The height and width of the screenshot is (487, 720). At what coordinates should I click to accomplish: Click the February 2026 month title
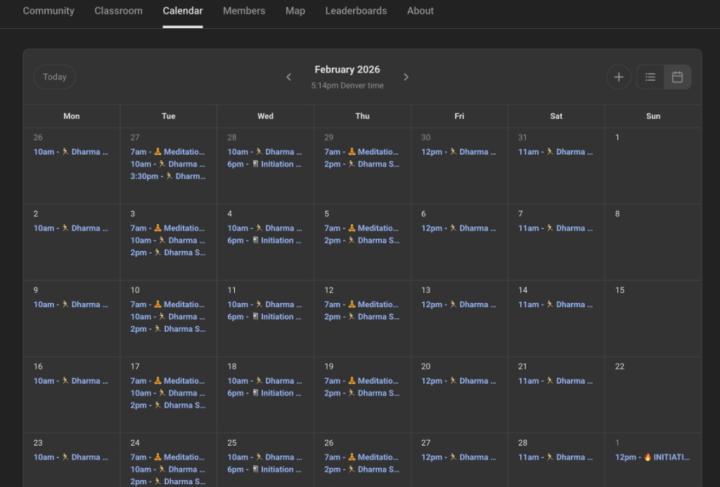[347, 70]
